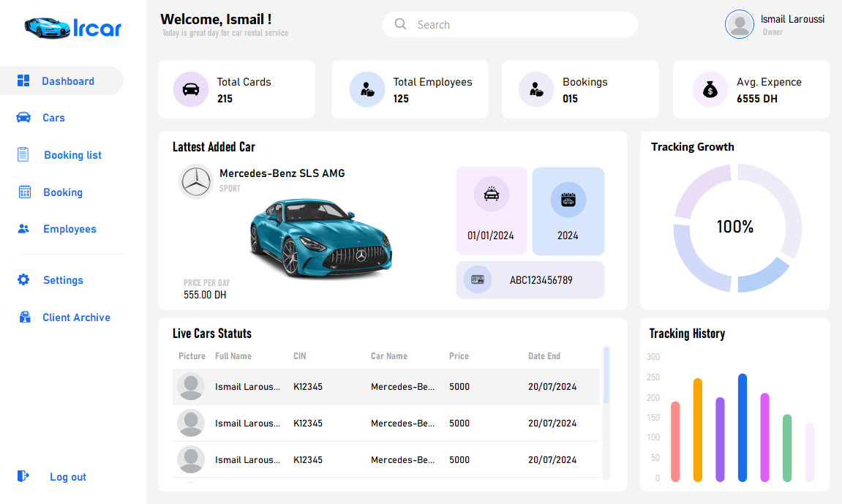Image resolution: width=842 pixels, height=504 pixels.
Task: Click the blue Mercedes car image
Action: coord(321,238)
